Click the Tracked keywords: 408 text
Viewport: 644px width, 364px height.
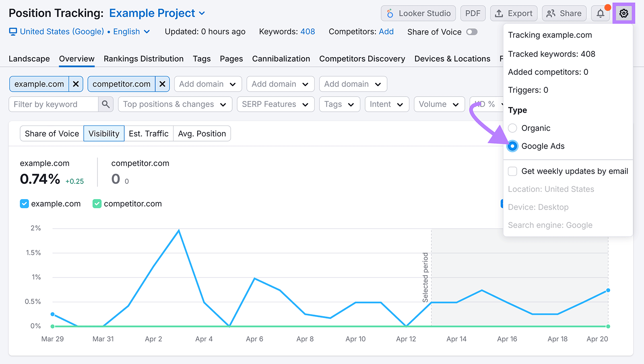(551, 54)
